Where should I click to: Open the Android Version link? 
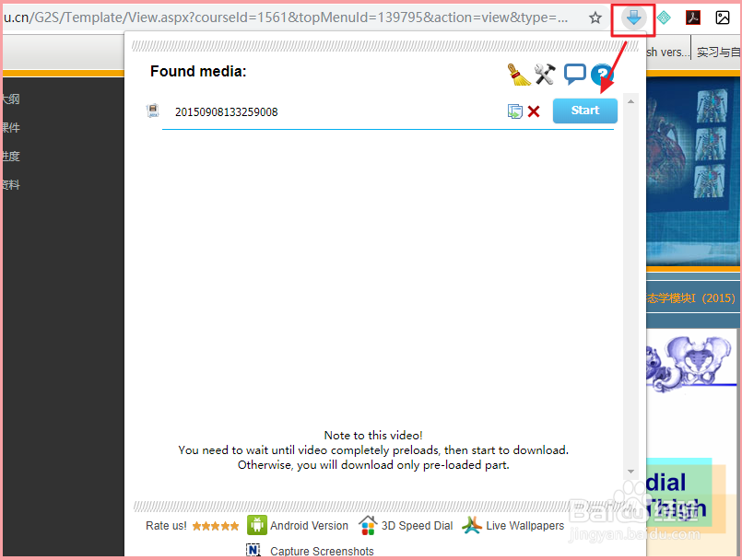309,526
